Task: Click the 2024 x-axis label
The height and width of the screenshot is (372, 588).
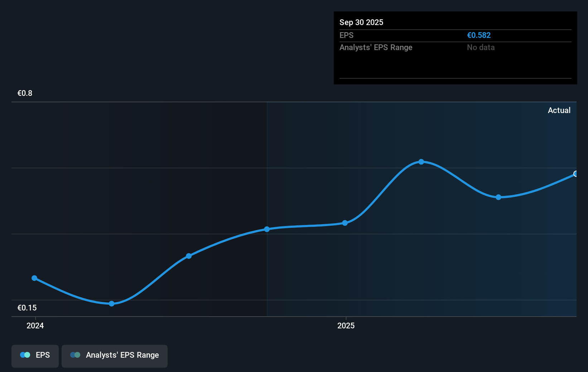Action: (35, 325)
